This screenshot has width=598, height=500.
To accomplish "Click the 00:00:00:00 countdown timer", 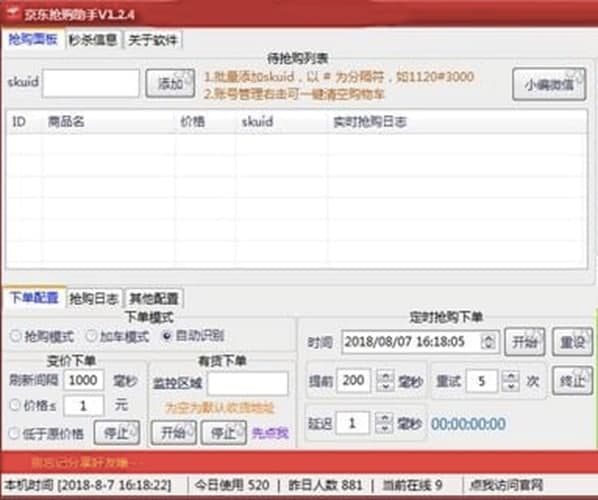I will 468,424.
